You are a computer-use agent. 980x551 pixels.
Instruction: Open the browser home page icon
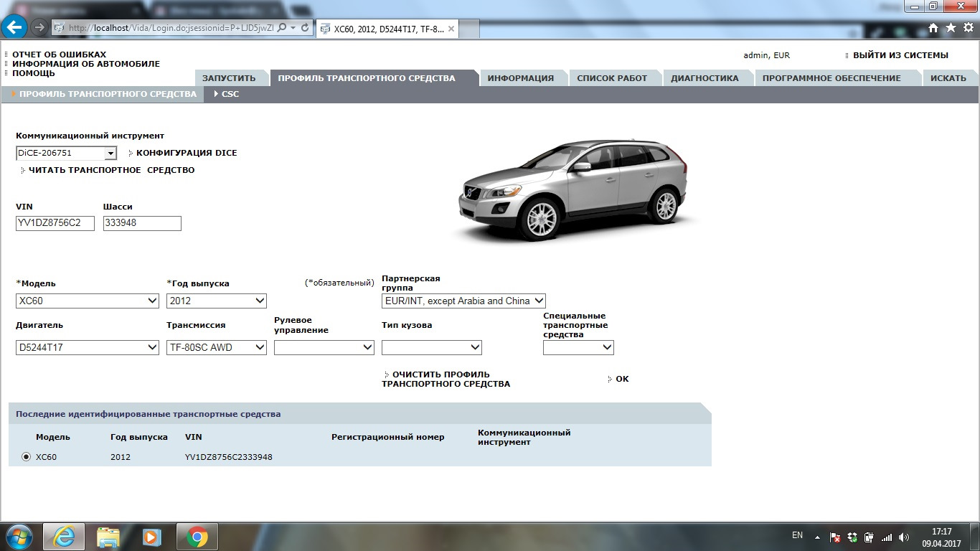[x=933, y=28]
